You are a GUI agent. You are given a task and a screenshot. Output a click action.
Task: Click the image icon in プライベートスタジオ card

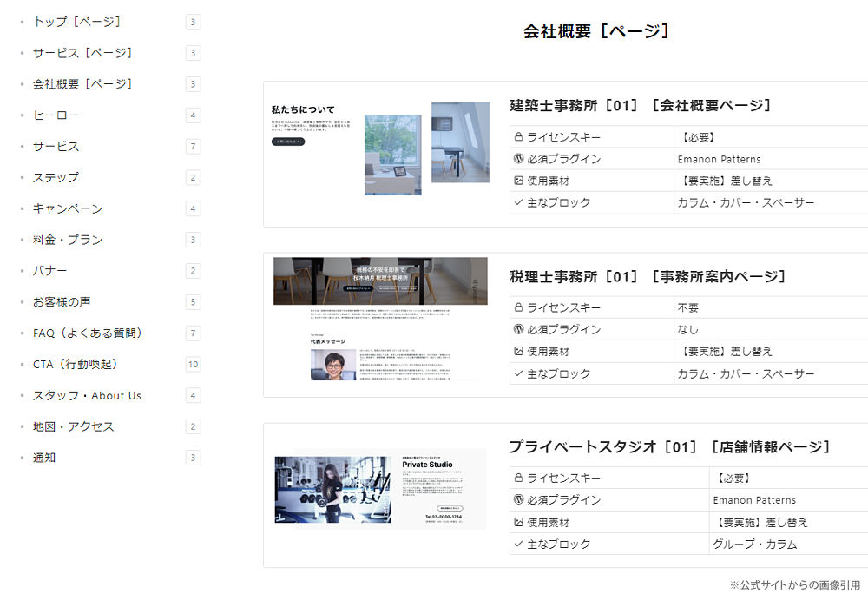518,523
